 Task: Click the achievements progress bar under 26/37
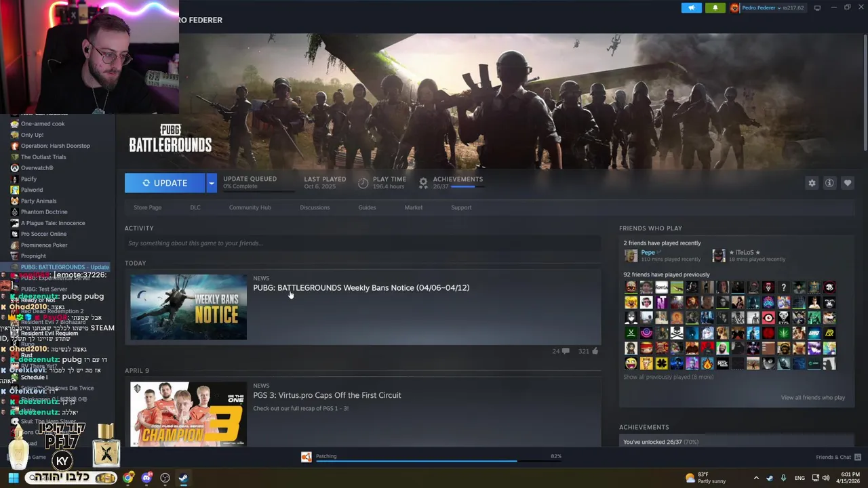point(467,186)
